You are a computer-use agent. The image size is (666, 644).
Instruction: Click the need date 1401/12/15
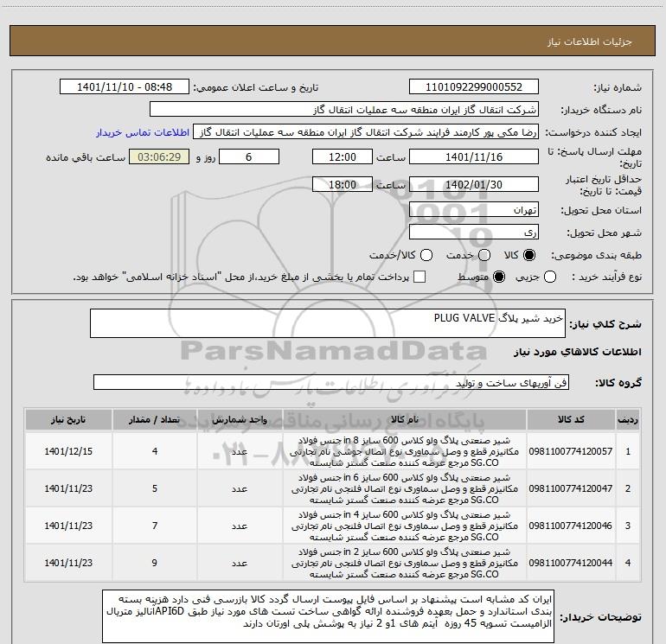pyautogui.click(x=68, y=451)
